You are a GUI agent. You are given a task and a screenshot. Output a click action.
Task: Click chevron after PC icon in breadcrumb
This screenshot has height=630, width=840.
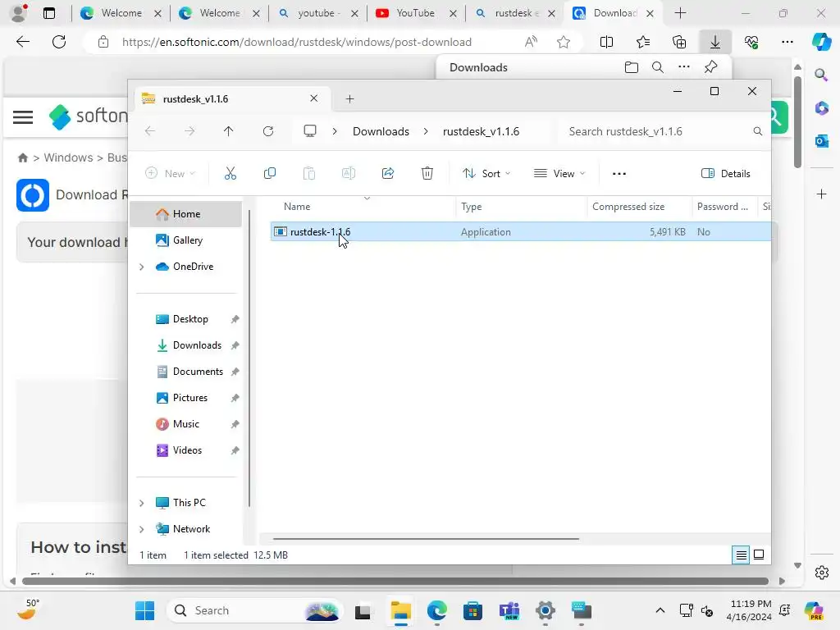(335, 131)
